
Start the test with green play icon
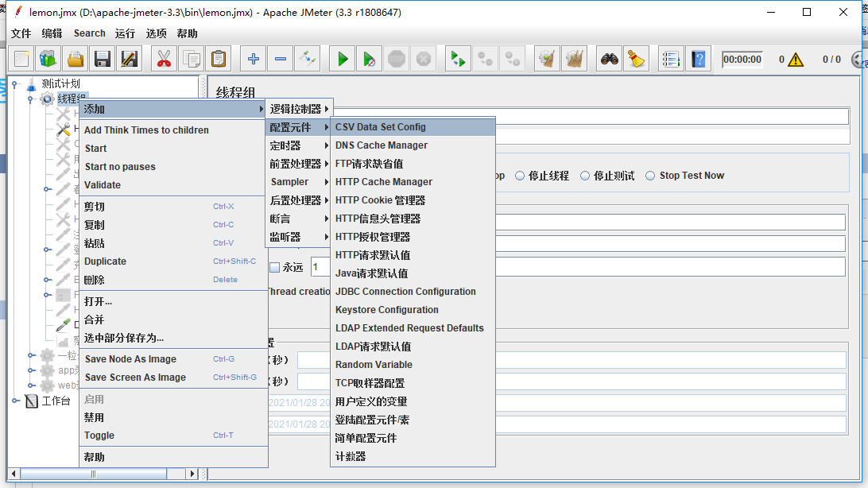[342, 59]
